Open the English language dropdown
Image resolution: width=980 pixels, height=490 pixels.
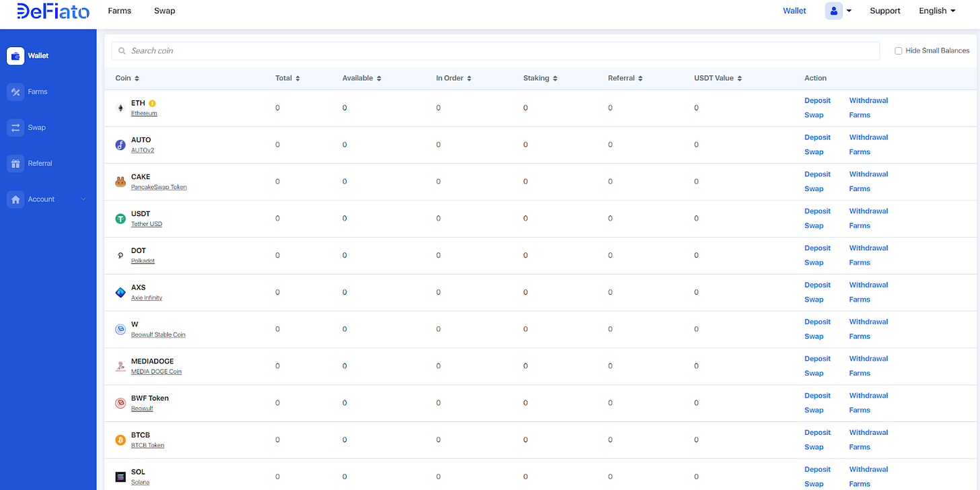[938, 11]
